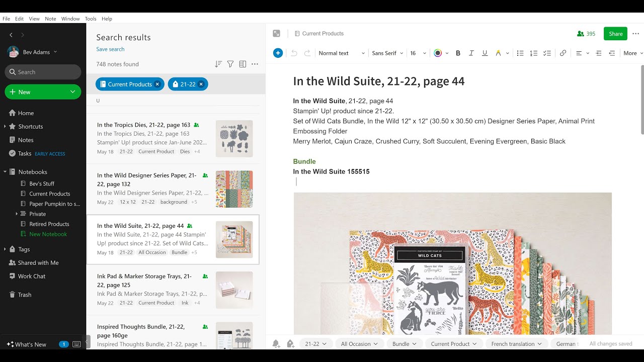Image resolution: width=644 pixels, height=362 pixels.
Task: Open sort options for note list
Action: pyautogui.click(x=218, y=64)
